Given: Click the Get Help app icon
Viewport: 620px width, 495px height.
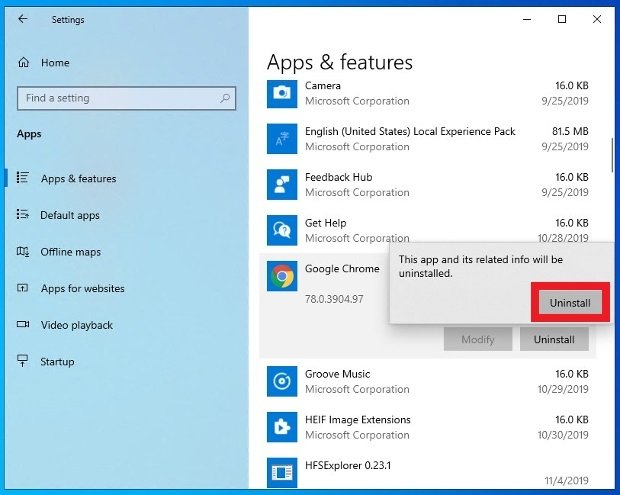Looking at the screenshot, I should tap(282, 230).
